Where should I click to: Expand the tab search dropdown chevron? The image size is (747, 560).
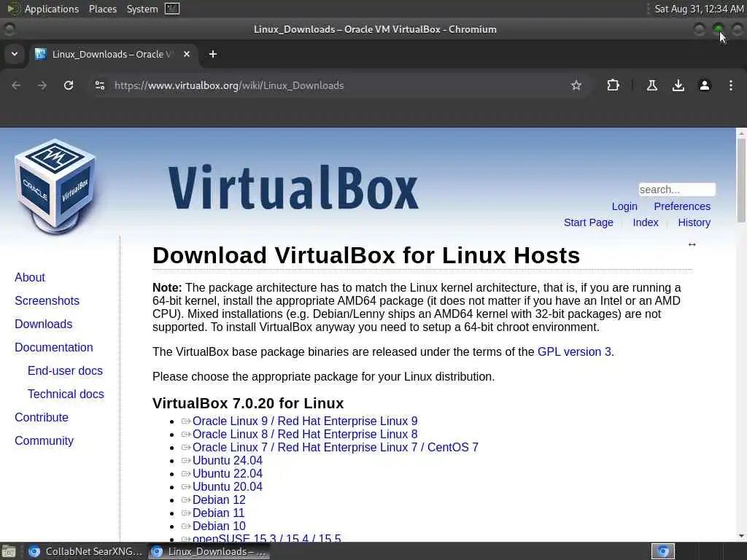click(x=15, y=54)
